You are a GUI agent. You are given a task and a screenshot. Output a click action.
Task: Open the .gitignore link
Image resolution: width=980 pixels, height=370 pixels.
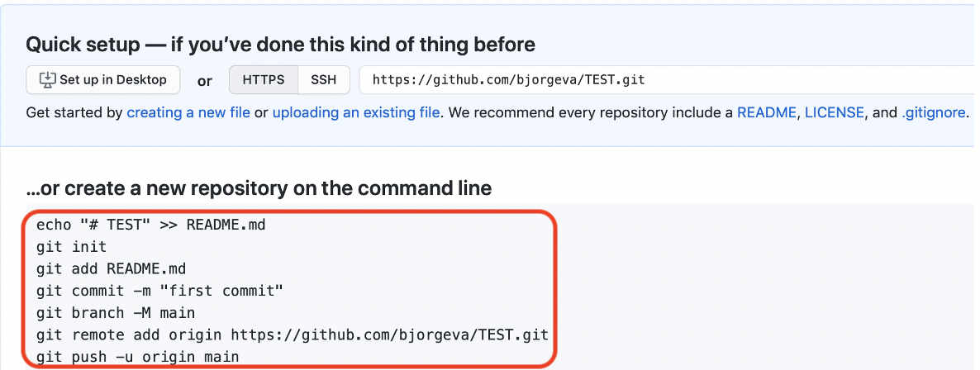933,113
